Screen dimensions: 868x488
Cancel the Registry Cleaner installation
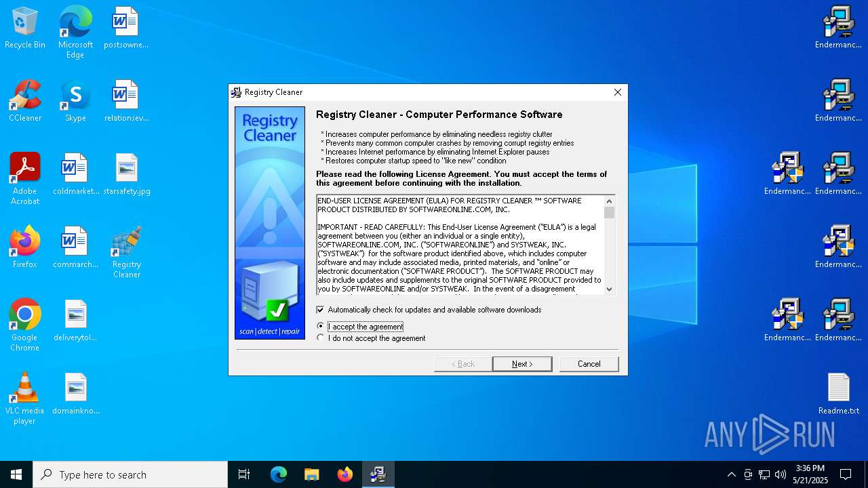click(x=589, y=364)
